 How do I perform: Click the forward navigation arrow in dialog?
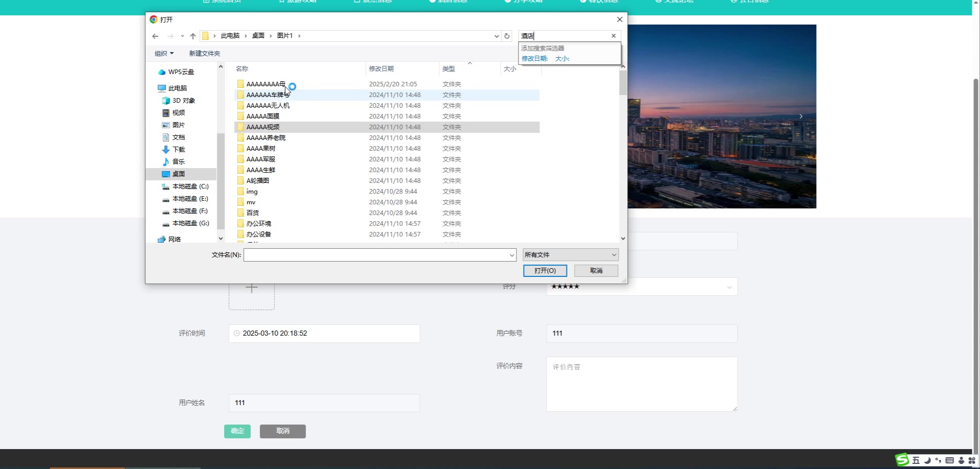click(x=170, y=36)
